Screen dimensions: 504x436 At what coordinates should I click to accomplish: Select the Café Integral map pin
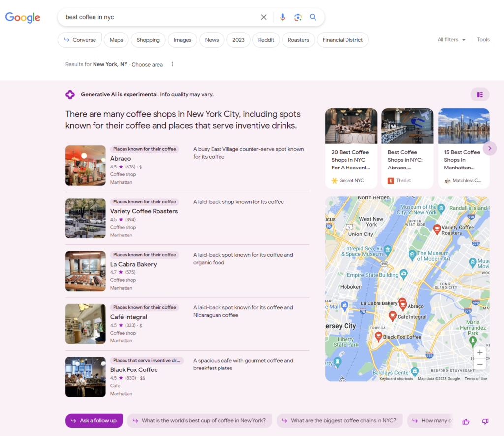(392, 316)
